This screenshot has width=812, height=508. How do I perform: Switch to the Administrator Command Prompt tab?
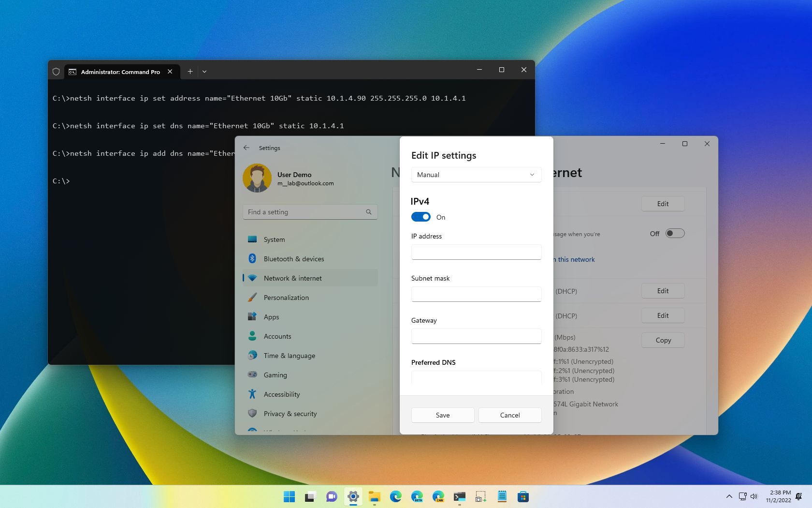[120, 72]
